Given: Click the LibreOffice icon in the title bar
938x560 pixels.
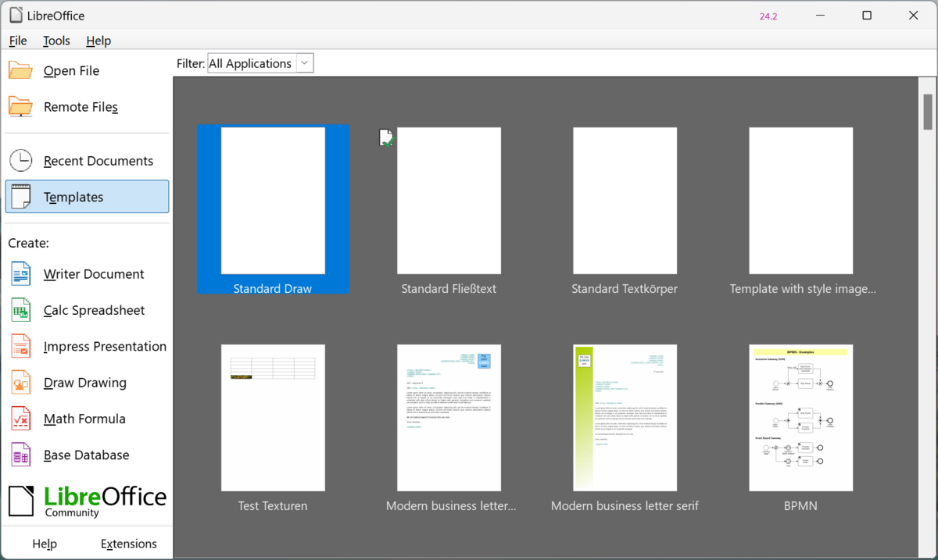Looking at the screenshot, I should [16, 16].
